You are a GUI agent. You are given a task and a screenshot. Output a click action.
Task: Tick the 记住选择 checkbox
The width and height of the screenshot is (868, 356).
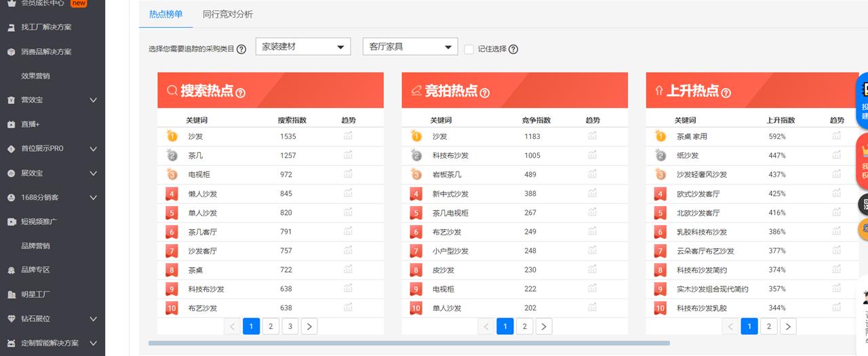coord(469,49)
